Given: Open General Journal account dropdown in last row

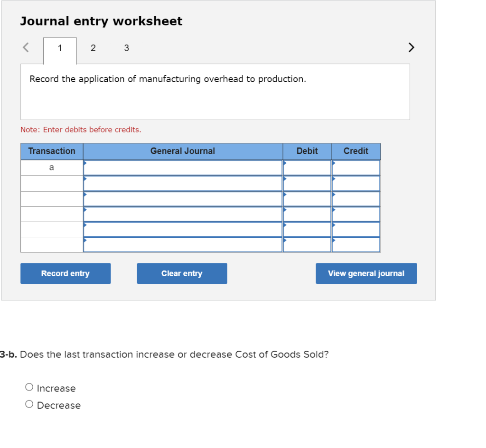Looking at the screenshot, I should (183, 245).
